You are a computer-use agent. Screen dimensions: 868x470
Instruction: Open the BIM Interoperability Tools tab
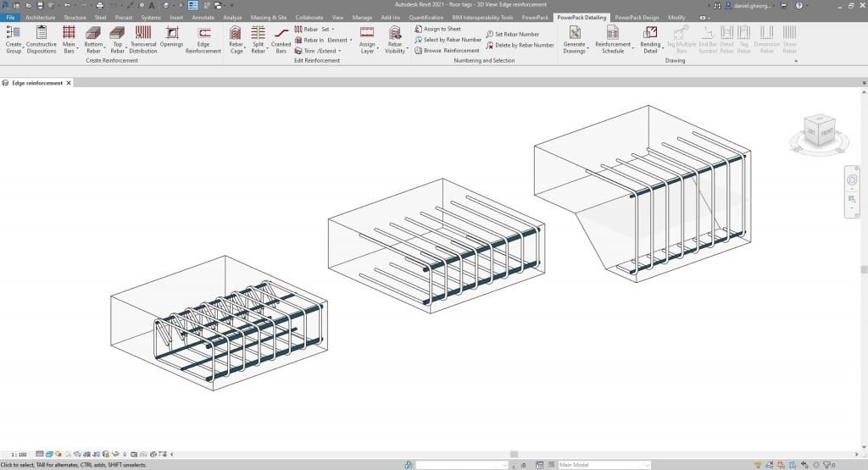click(x=482, y=18)
